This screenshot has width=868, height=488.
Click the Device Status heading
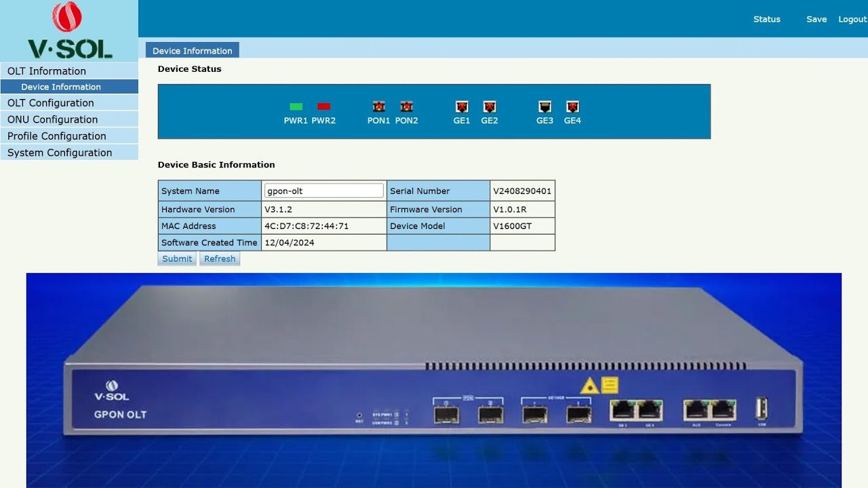coord(189,68)
